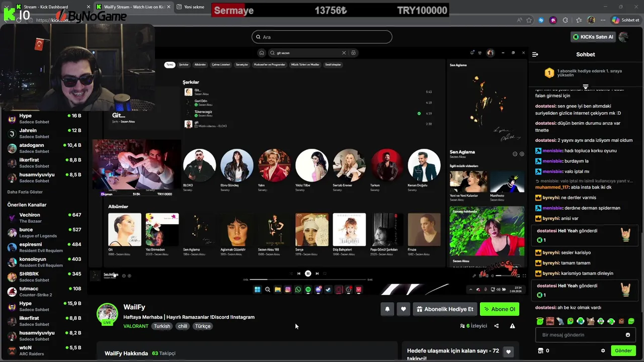Go to previous track in Spotify player
Viewport: 644px width, 362px height.
pos(299,274)
